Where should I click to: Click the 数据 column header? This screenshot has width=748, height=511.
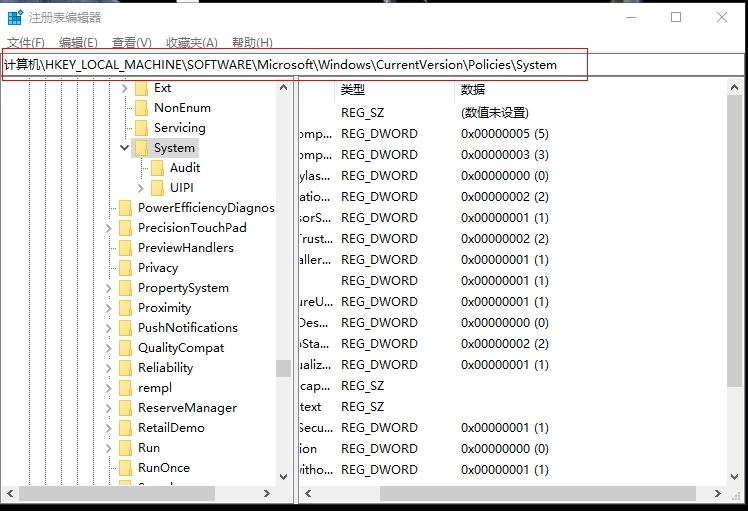(x=473, y=90)
